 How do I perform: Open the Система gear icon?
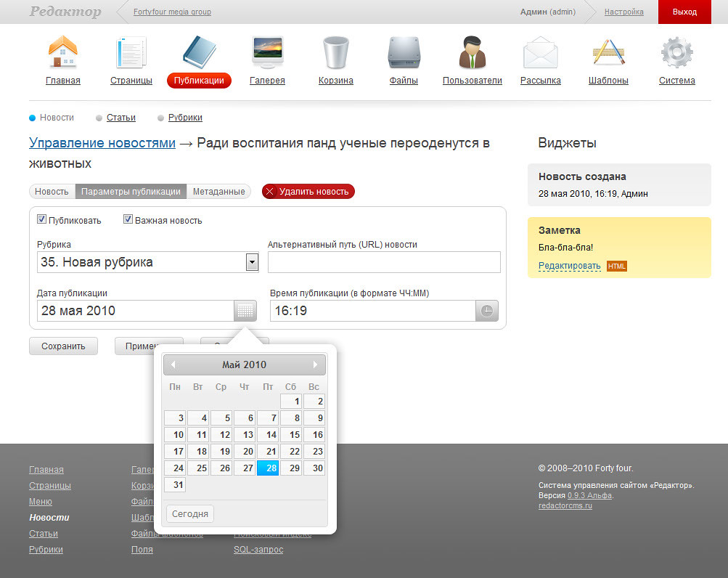[x=676, y=53]
